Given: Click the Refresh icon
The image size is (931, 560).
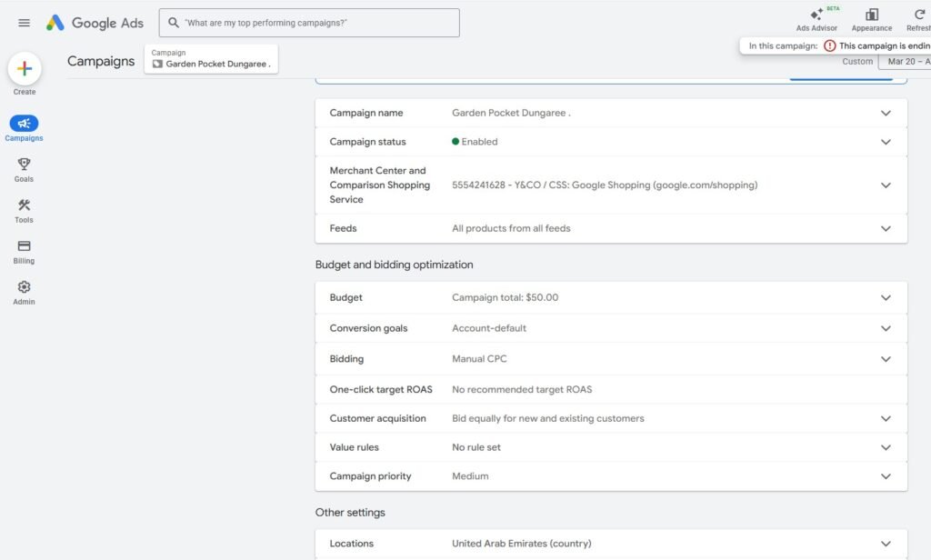Looking at the screenshot, I should pyautogui.click(x=919, y=15).
